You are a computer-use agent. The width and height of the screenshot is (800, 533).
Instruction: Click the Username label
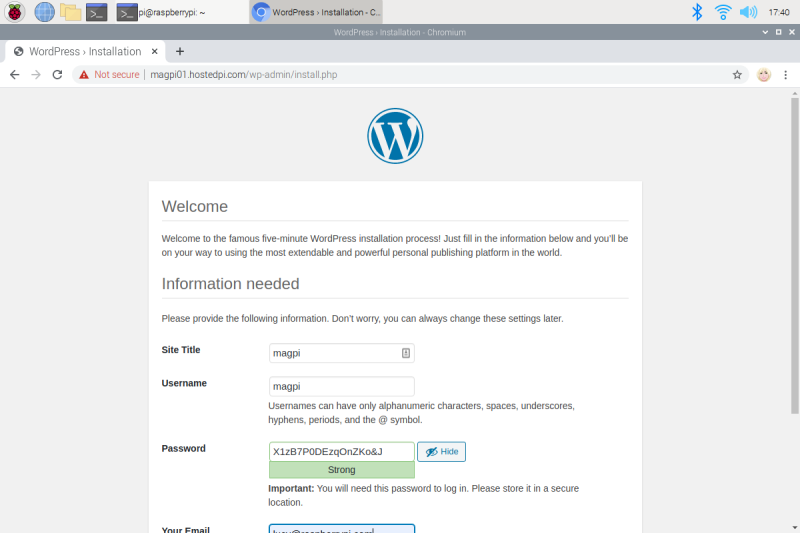(x=184, y=383)
